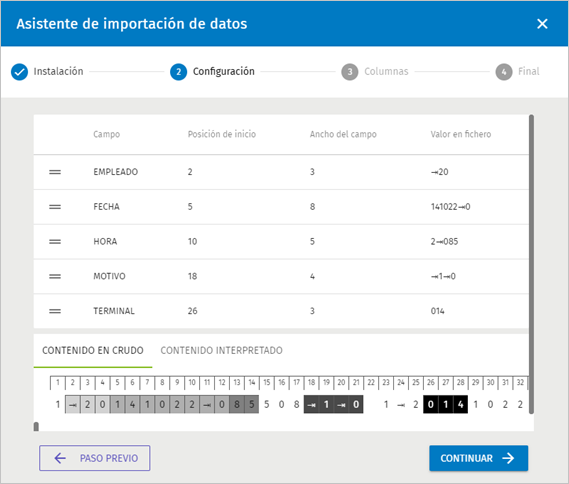Click EMPLEADO start position value 2
This screenshot has height=484, width=569.
point(190,172)
